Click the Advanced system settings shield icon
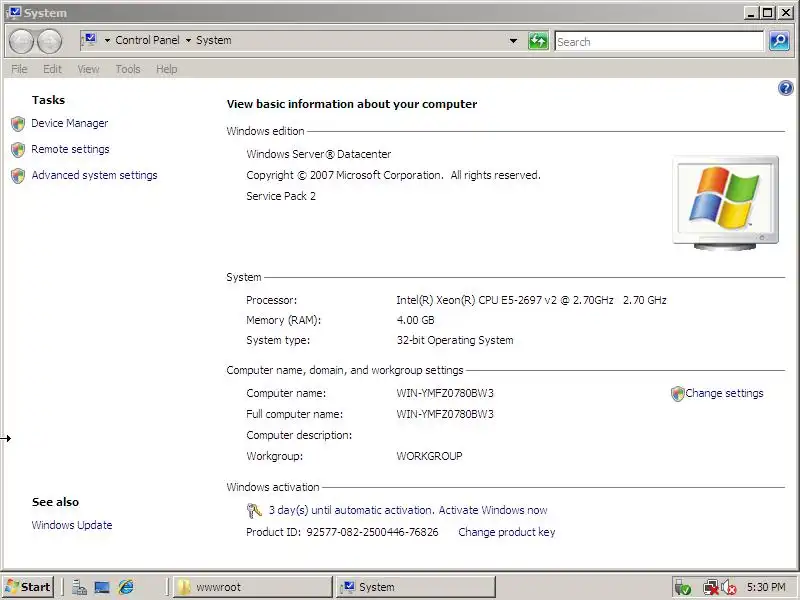 [18, 176]
